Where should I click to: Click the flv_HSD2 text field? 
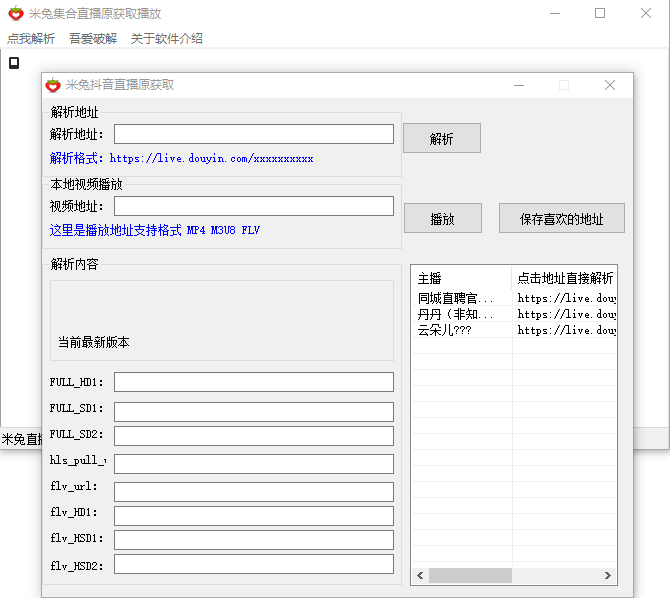tap(254, 564)
